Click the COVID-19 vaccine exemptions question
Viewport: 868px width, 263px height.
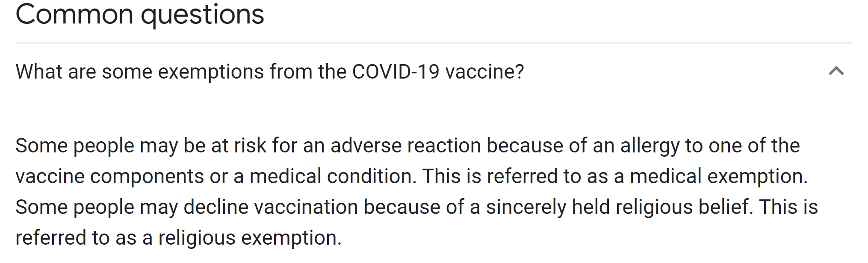pyautogui.click(x=270, y=71)
